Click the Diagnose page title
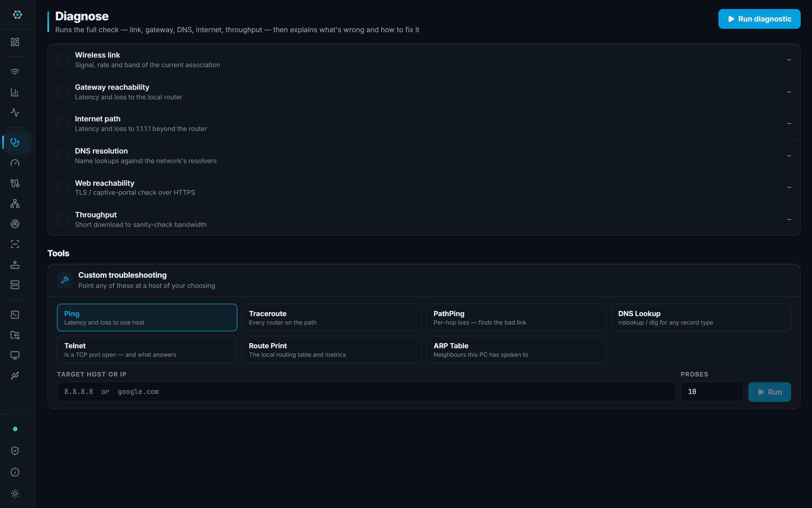This screenshot has width=812, height=508. tap(82, 16)
